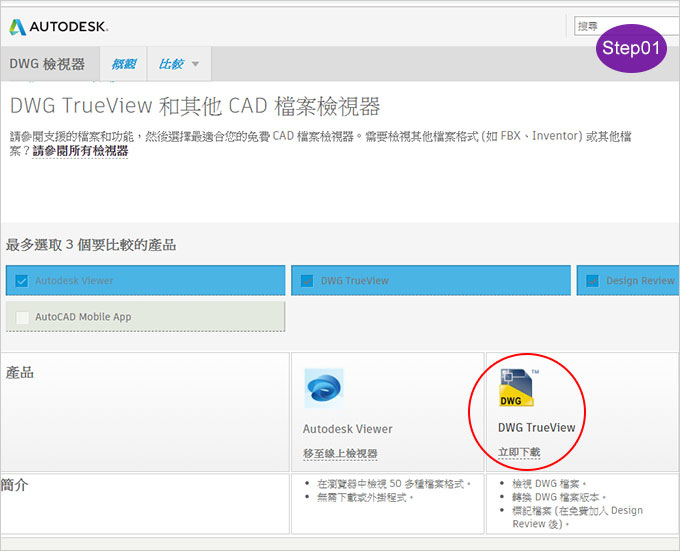Screen dimensions: 680x551
Task: Click the 移至線上檢視器 link
Action: pyautogui.click(x=340, y=453)
